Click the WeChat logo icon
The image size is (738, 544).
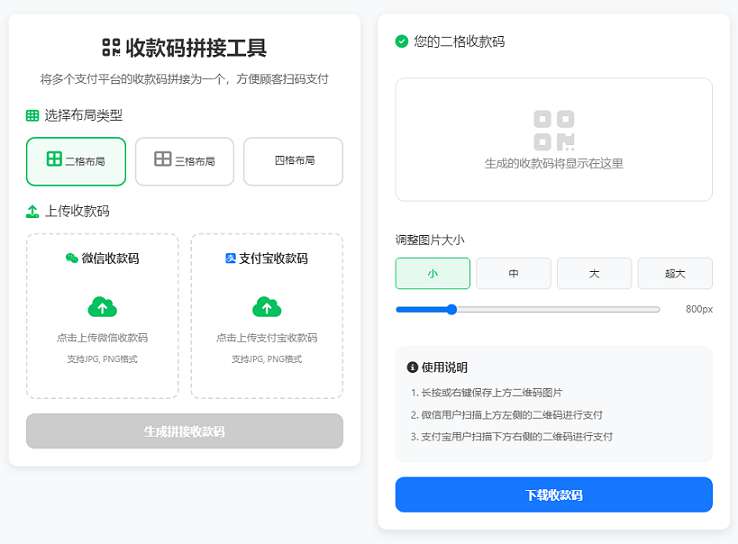(x=71, y=258)
